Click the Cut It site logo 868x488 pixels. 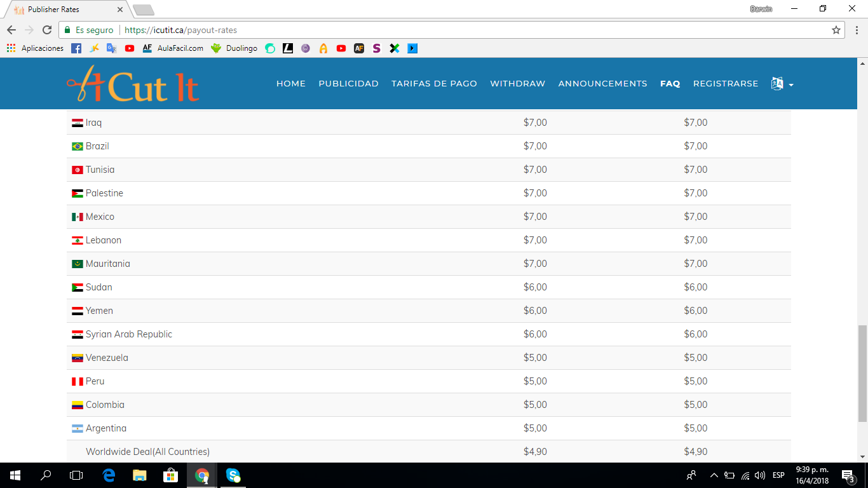click(133, 83)
